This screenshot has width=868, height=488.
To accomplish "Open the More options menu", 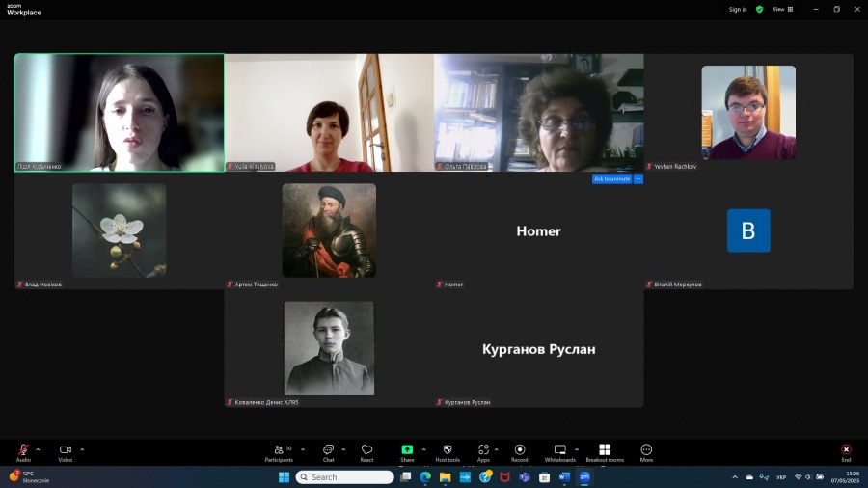I will 646,452.
